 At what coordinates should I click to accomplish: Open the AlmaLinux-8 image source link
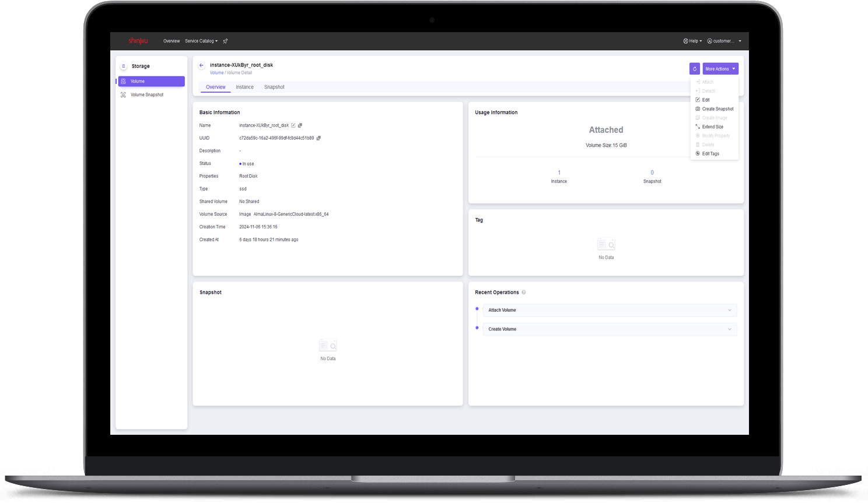click(291, 214)
